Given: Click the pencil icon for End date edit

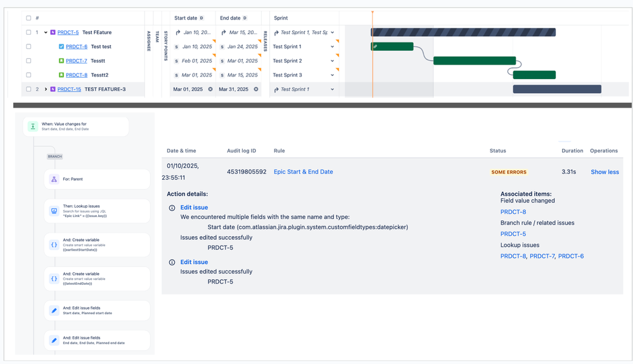Looking at the screenshot, I should (x=54, y=340).
